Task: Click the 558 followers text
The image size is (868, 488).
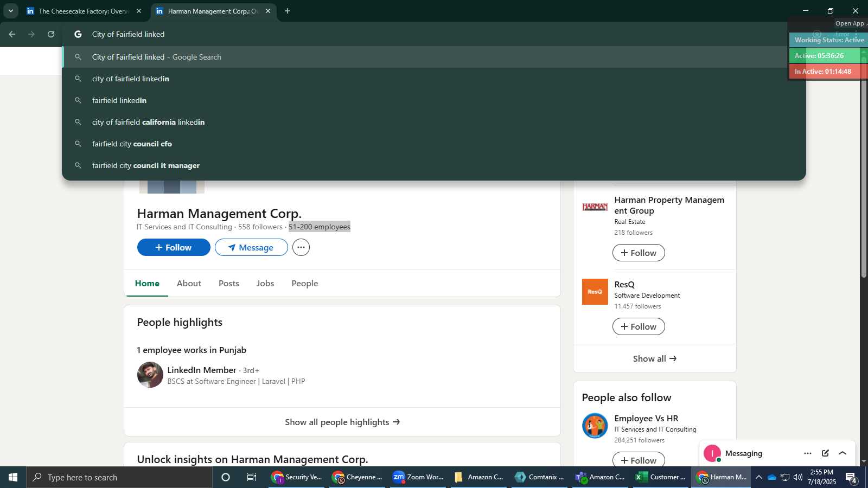Action: 260,227
